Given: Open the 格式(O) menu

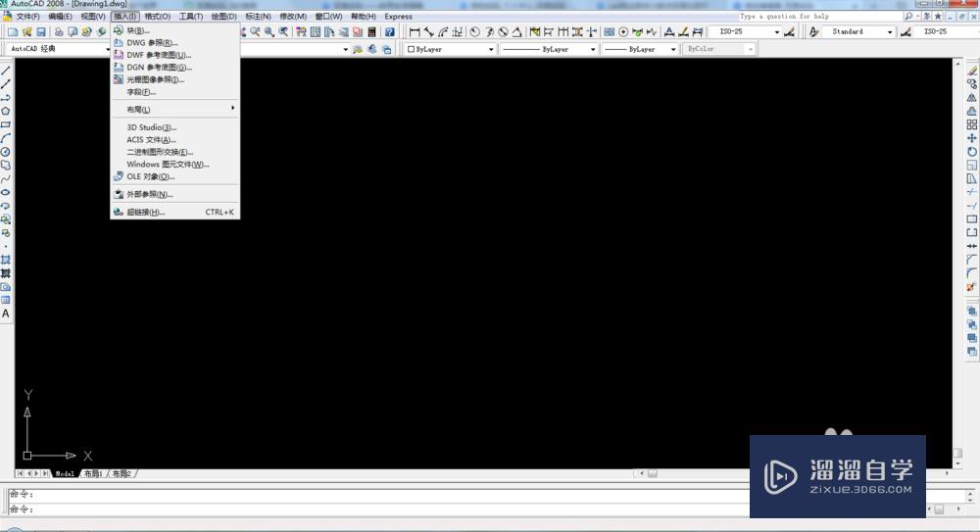Looking at the screenshot, I should [157, 17].
